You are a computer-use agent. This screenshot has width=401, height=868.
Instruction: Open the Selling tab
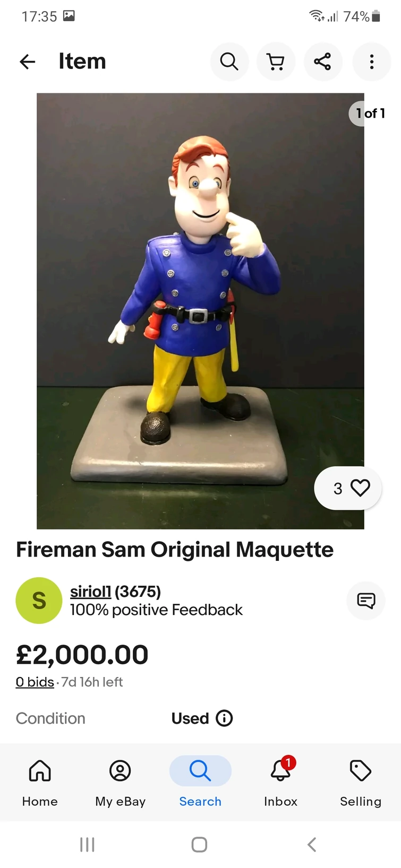pyautogui.click(x=361, y=783)
